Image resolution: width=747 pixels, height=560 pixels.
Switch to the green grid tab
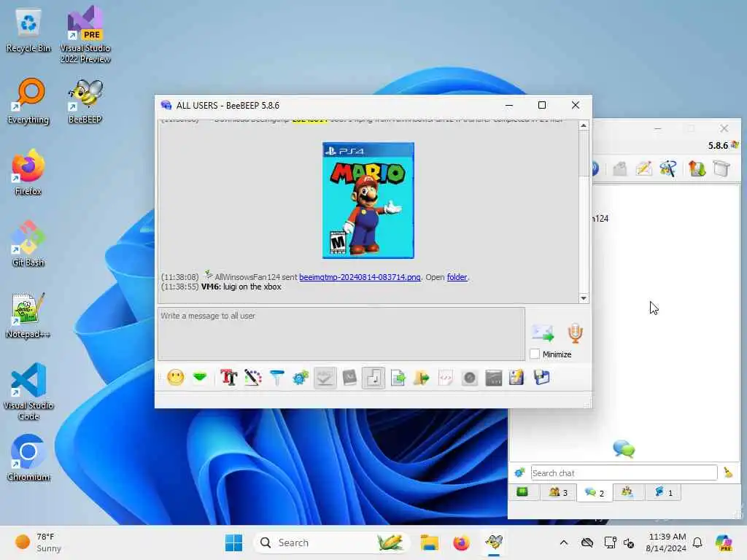pos(522,492)
